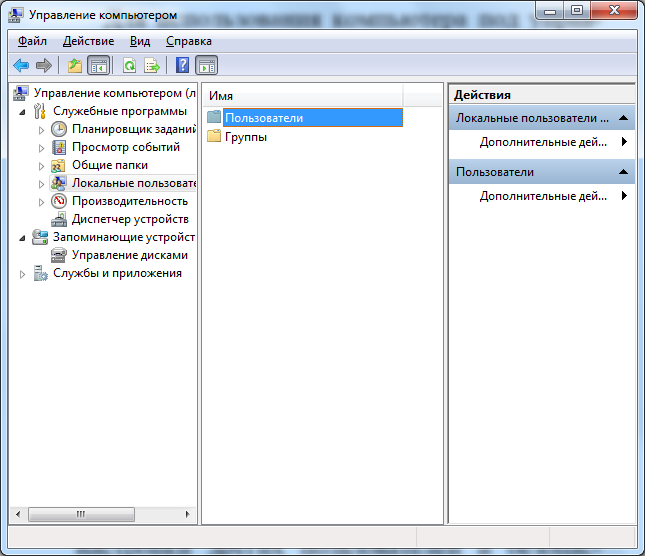Expand the Просмотр событий node
645x556 pixels.
41,148
